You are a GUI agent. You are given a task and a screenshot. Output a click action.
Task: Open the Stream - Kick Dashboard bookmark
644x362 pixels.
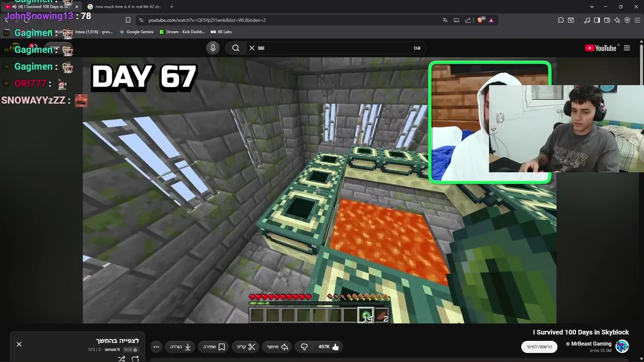[182, 32]
